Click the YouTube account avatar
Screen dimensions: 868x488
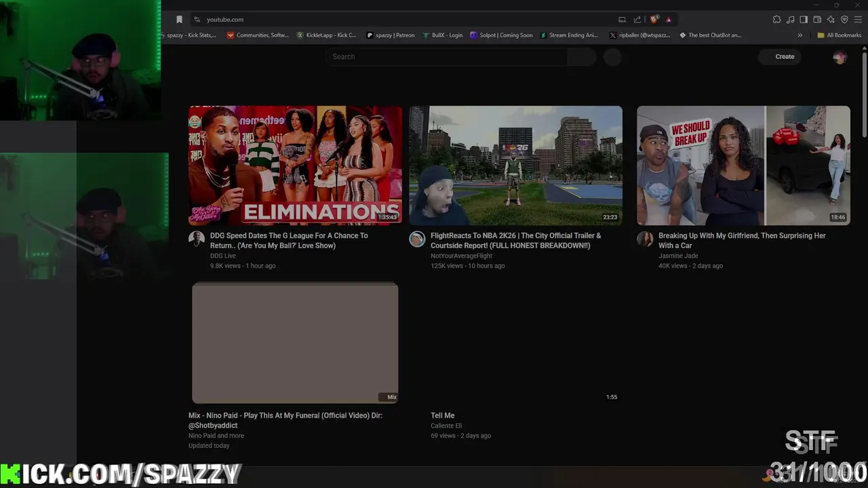[x=840, y=57]
